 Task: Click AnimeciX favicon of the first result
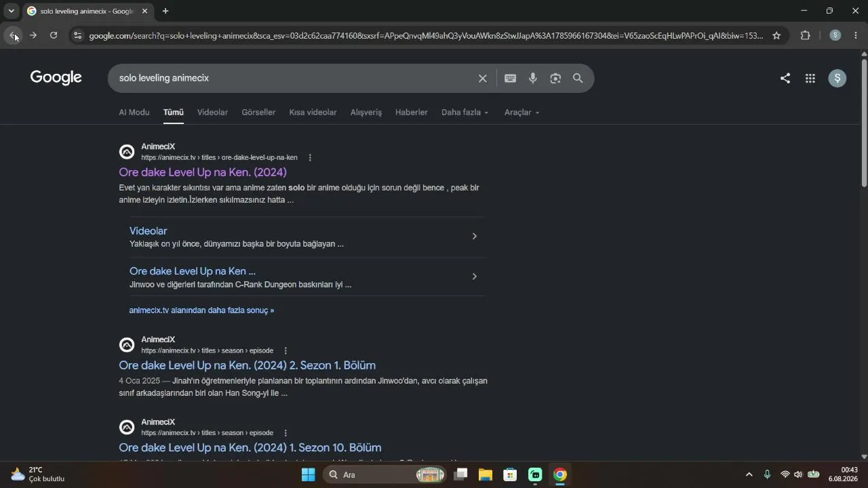(127, 152)
